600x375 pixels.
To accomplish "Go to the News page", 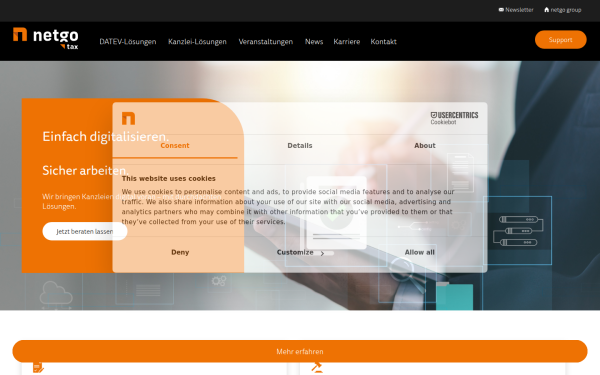I will [314, 42].
